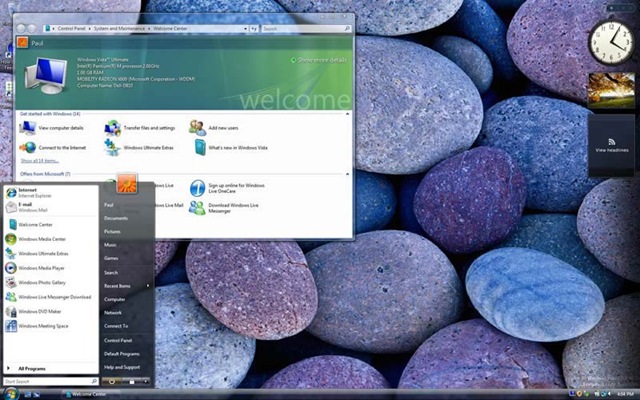Click Show desktop quick launch icon
Viewport: 640px width, 400px height.
click(28, 394)
